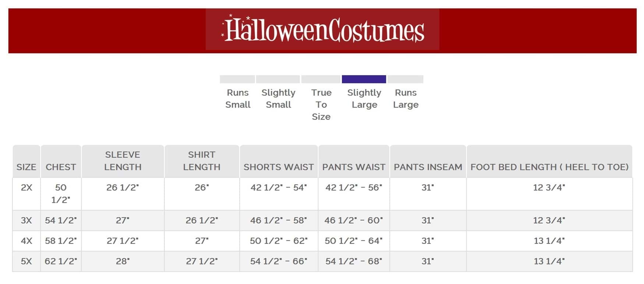The width and height of the screenshot is (644, 284).
Task: Click the Runs Large fit bar segment
Action: (x=405, y=79)
